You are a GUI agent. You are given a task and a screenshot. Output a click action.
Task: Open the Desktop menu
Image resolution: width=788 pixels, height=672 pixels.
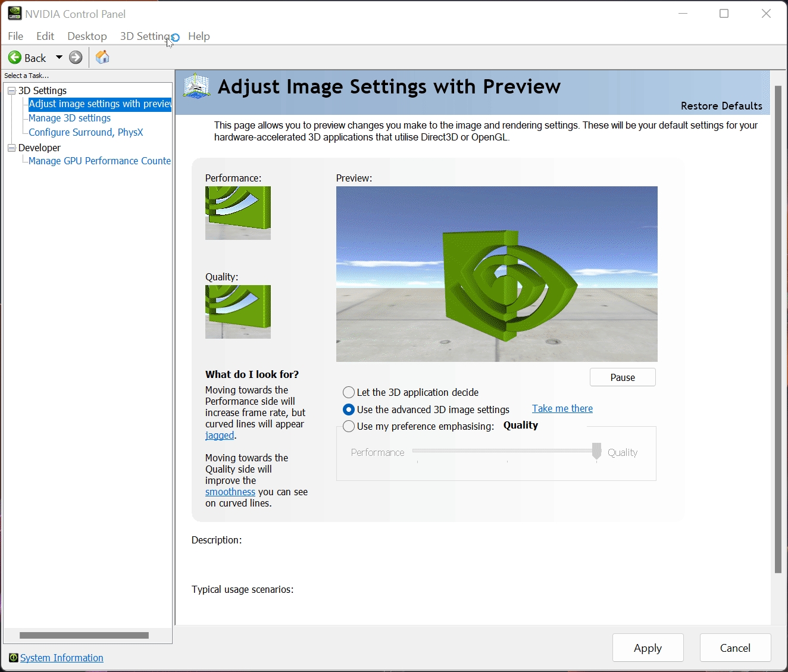click(87, 36)
